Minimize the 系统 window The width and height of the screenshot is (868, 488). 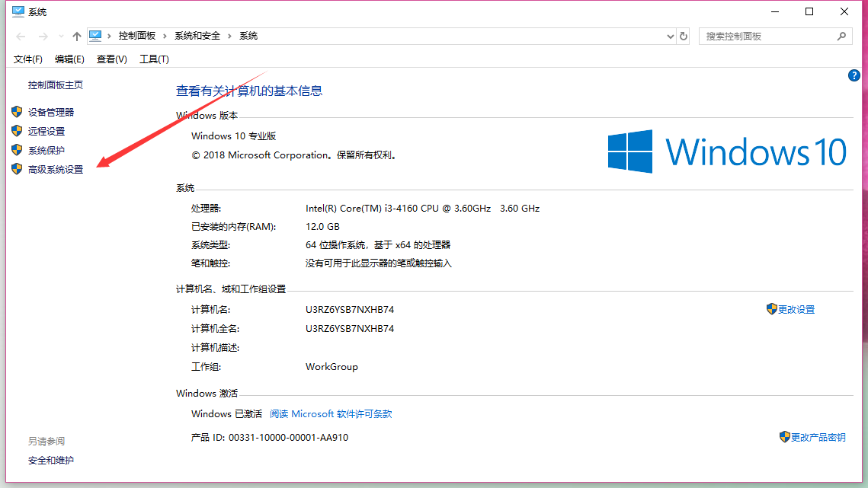pyautogui.click(x=775, y=11)
